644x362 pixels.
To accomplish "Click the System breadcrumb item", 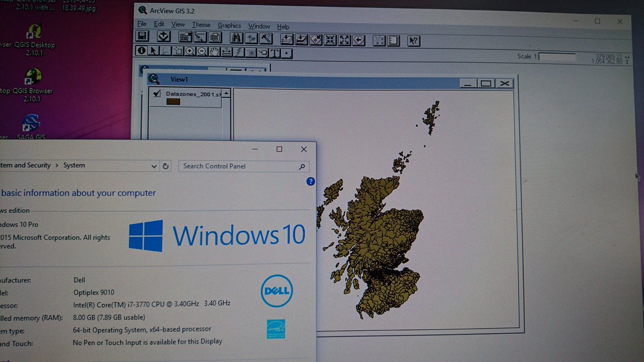I will coord(74,165).
